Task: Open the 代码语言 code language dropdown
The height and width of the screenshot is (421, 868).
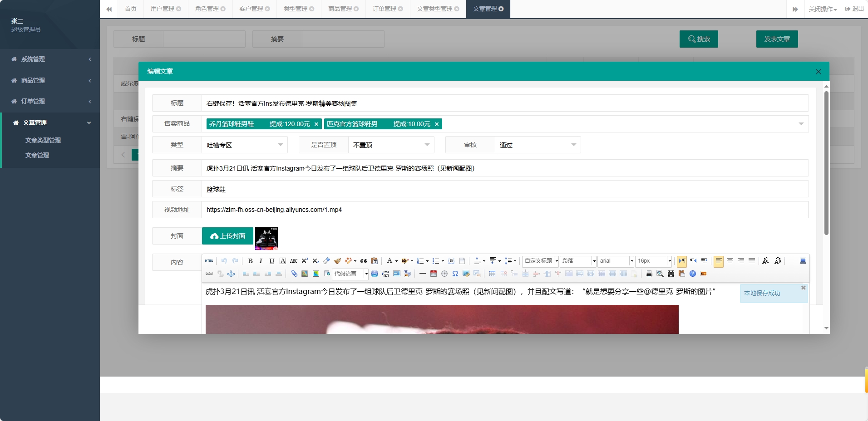Action: [350, 274]
